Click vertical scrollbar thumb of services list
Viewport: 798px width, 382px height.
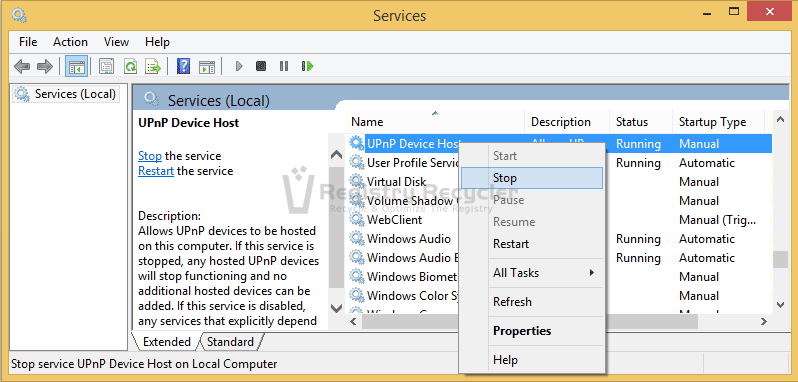(780, 259)
